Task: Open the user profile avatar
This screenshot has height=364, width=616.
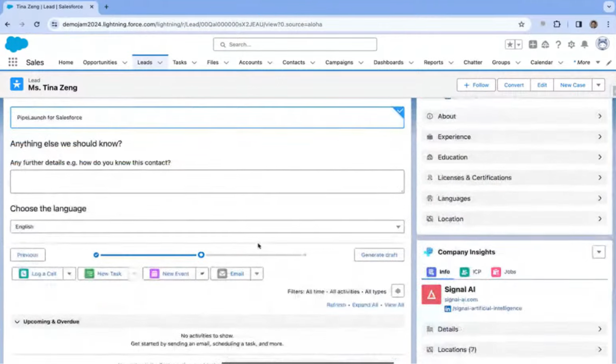Action: [x=602, y=44]
